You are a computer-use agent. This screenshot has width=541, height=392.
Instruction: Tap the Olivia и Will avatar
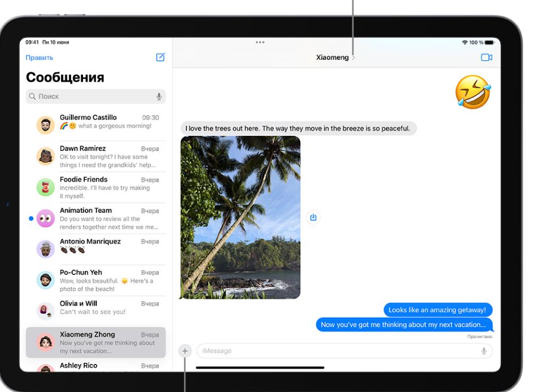(46, 311)
